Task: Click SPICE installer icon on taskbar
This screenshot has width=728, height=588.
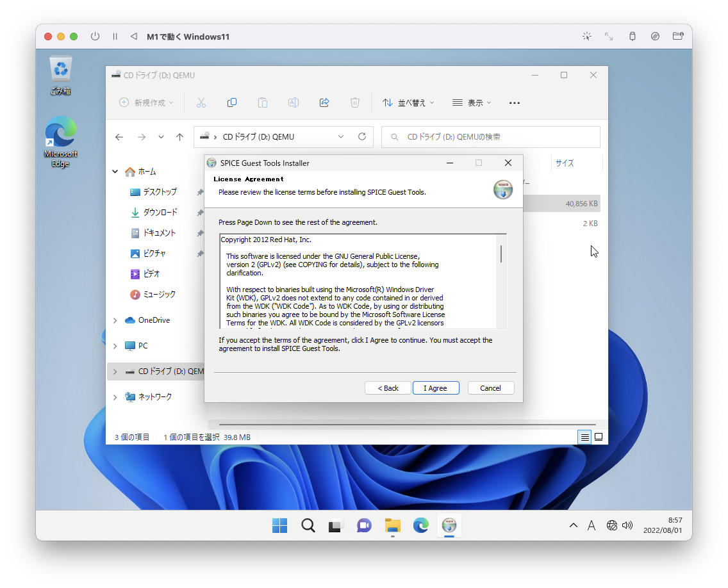Action: (449, 525)
